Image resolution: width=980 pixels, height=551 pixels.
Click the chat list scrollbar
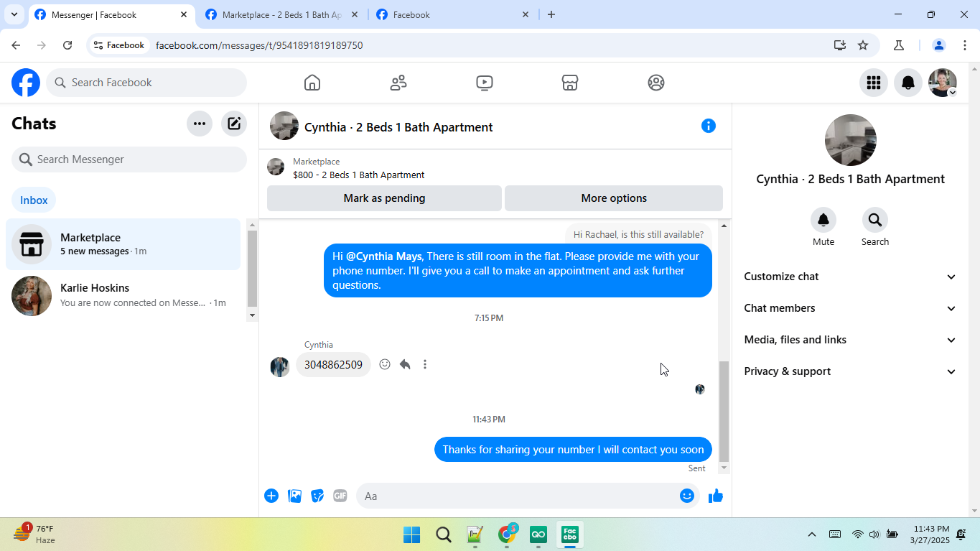pos(252,269)
